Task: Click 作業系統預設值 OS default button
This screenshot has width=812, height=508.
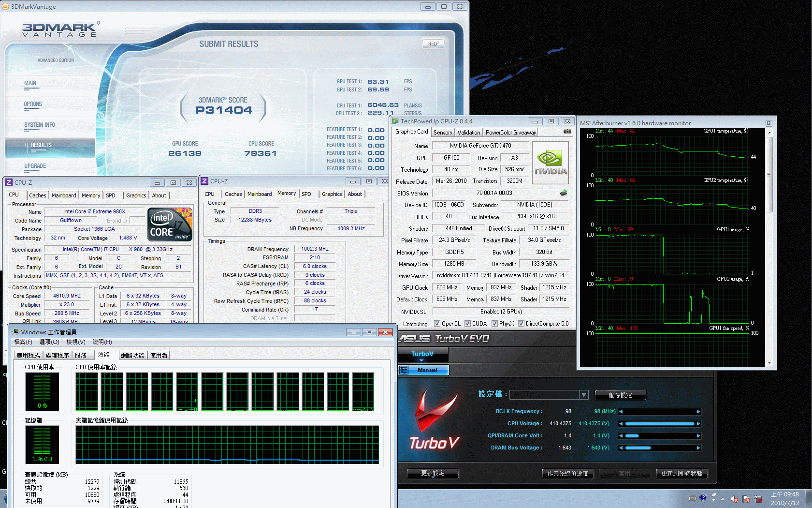Action: 568,474
